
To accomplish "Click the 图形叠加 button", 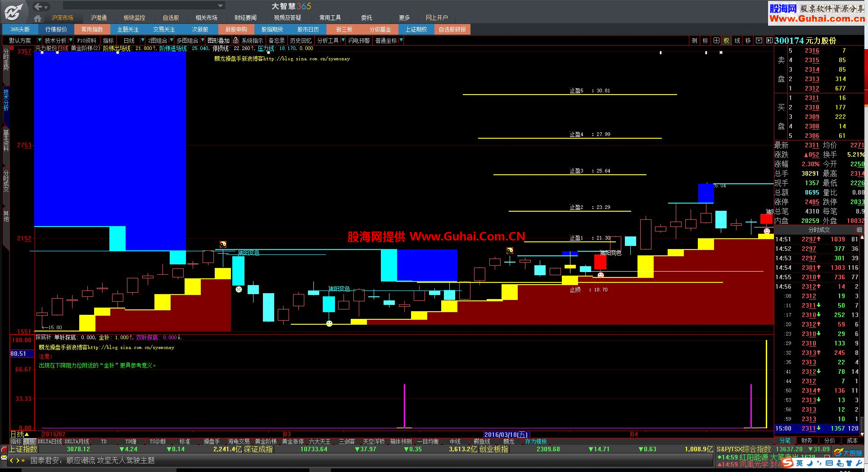I will (x=218, y=41).
